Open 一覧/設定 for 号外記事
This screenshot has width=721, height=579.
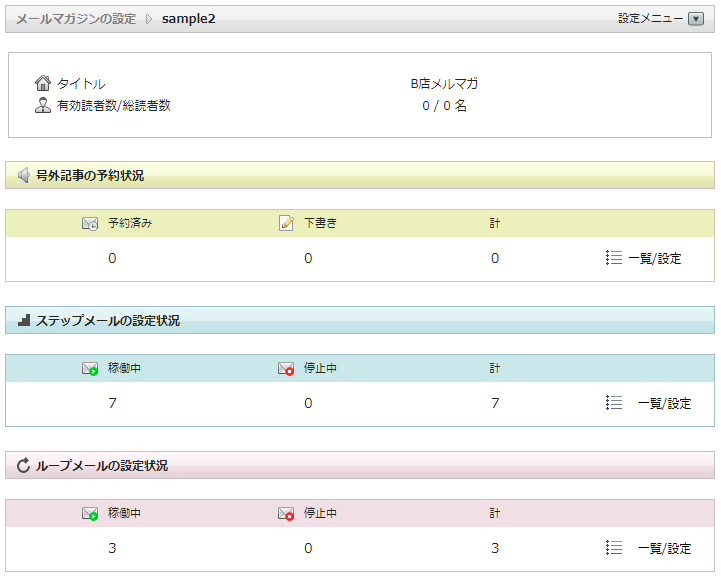(x=654, y=259)
